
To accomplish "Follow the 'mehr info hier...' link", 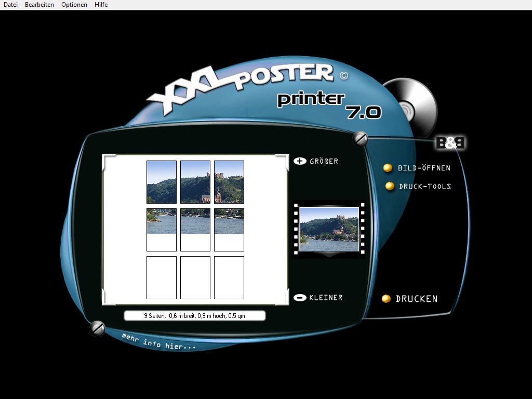I will (x=159, y=342).
